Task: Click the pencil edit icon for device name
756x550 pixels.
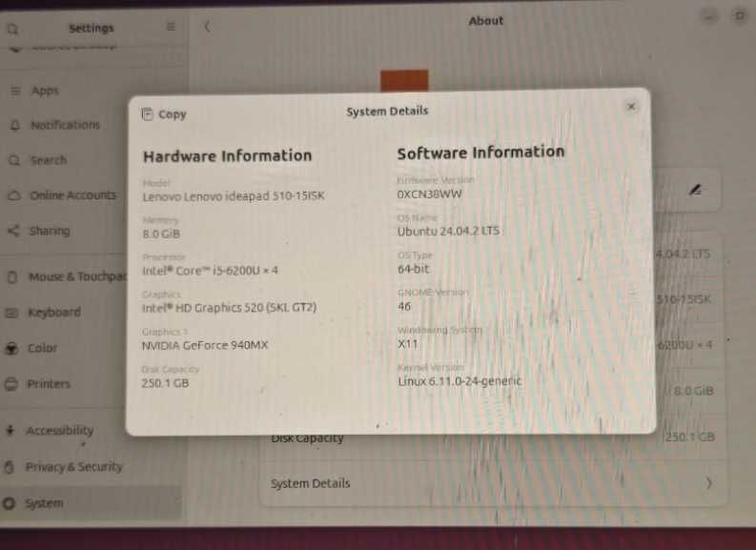Action: click(695, 190)
